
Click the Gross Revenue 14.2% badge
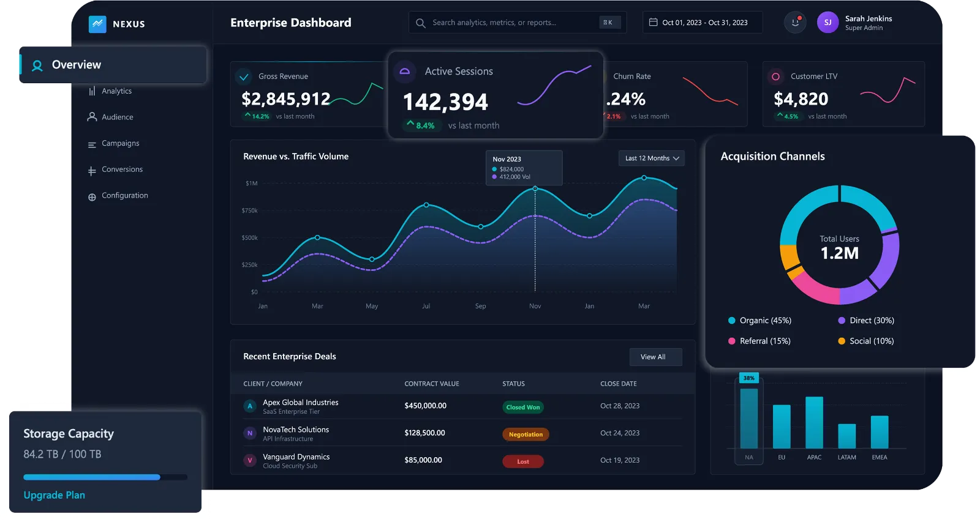257,116
